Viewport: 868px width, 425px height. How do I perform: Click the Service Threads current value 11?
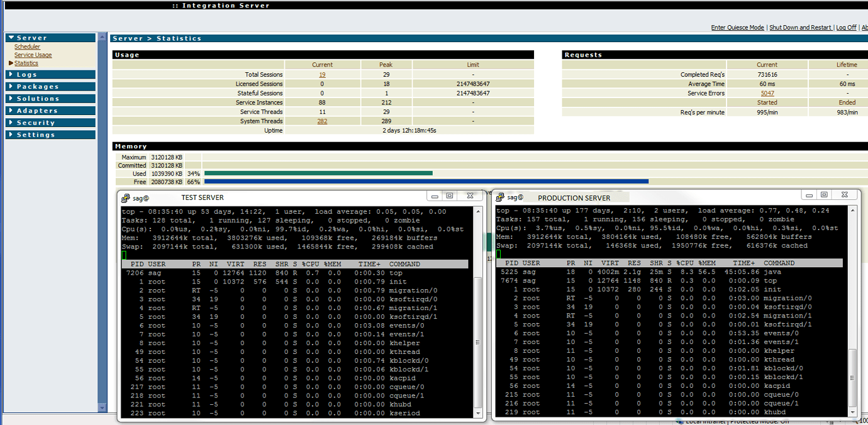(322, 112)
